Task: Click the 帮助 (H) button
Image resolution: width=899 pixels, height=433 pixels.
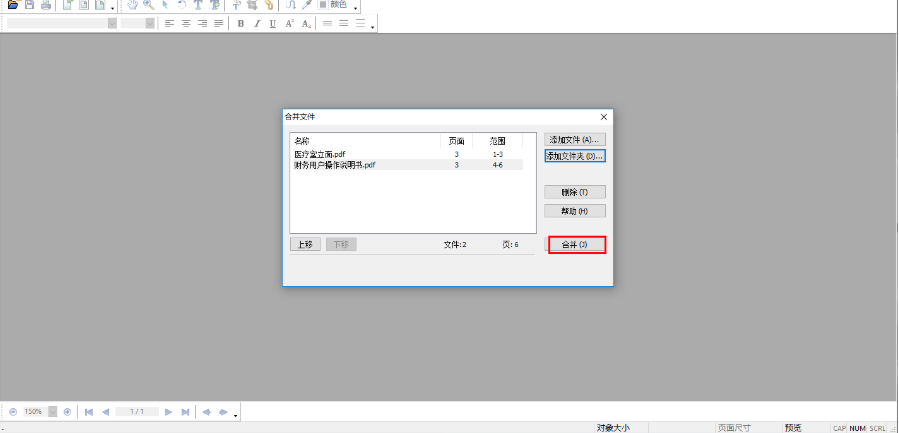Action: click(x=574, y=211)
